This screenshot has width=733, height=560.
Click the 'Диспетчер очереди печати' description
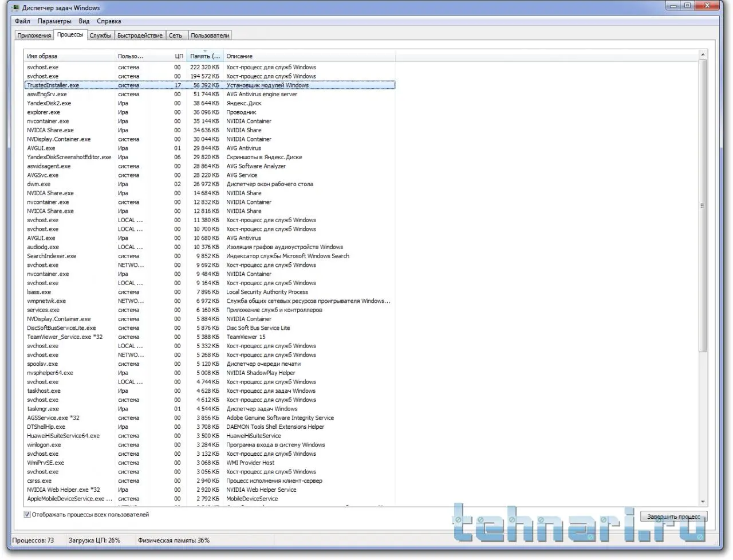tap(263, 364)
